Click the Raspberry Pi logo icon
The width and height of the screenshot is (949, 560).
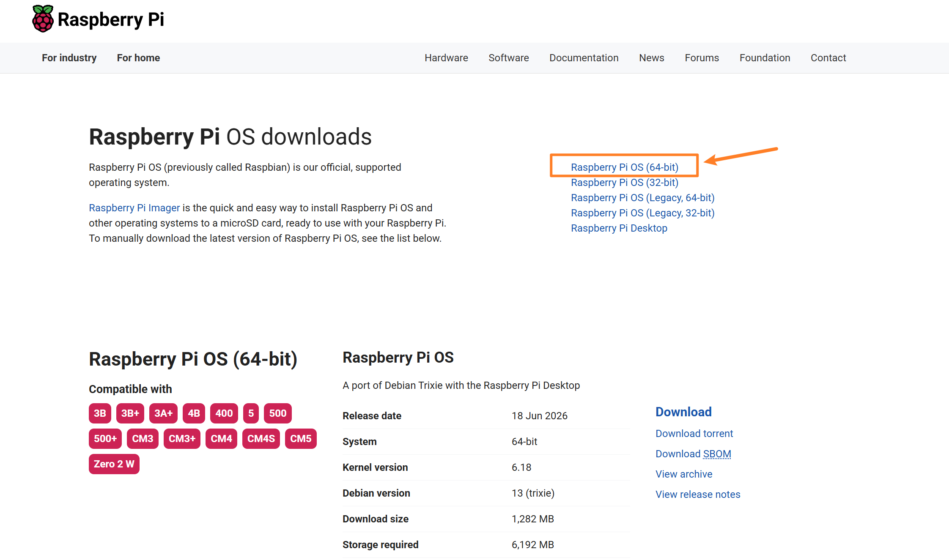pyautogui.click(x=43, y=19)
